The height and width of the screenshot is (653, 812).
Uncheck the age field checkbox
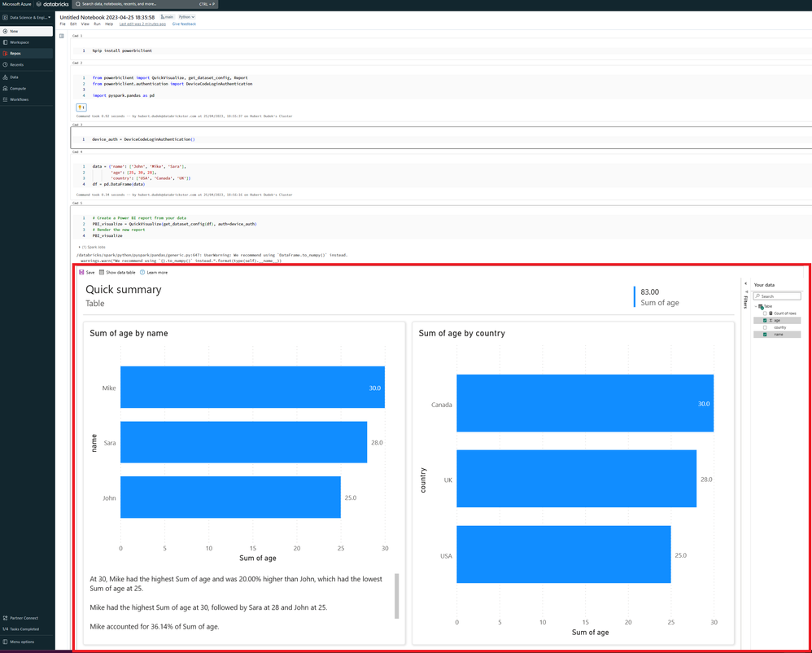click(x=765, y=321)
